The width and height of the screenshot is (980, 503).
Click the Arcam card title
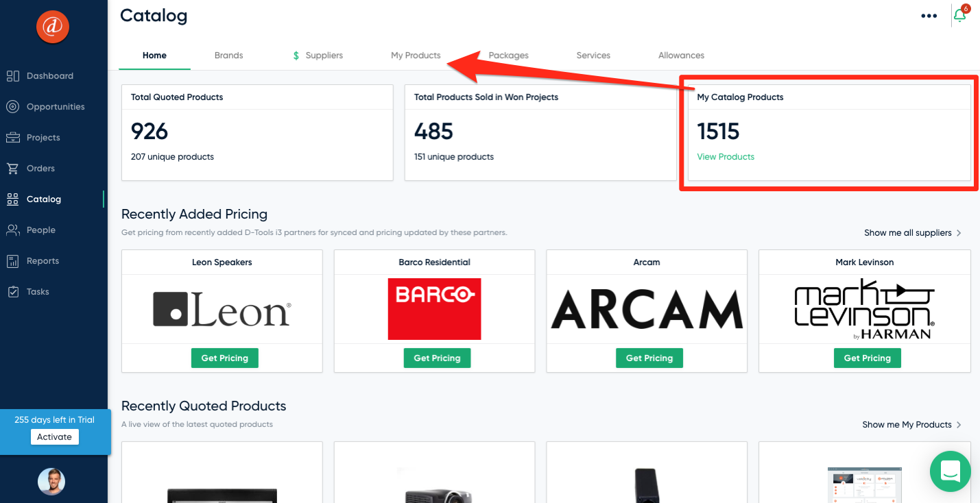click(647, 262)
